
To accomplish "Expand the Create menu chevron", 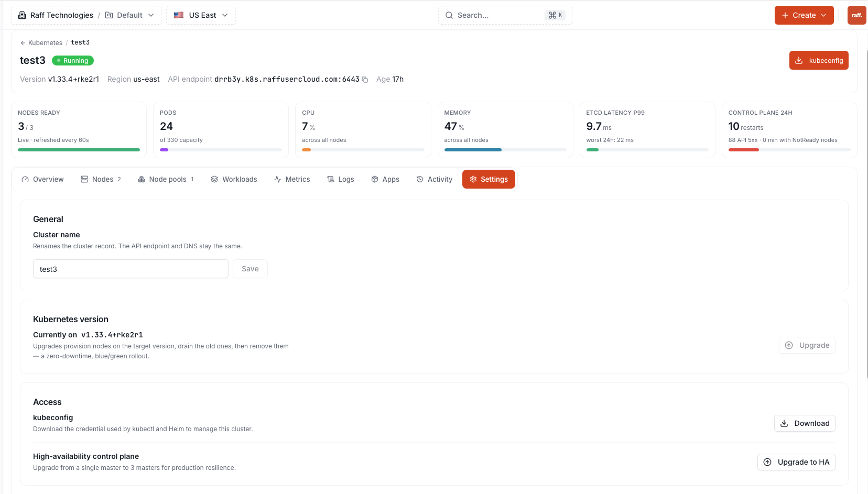I will (x=823, y=15).
